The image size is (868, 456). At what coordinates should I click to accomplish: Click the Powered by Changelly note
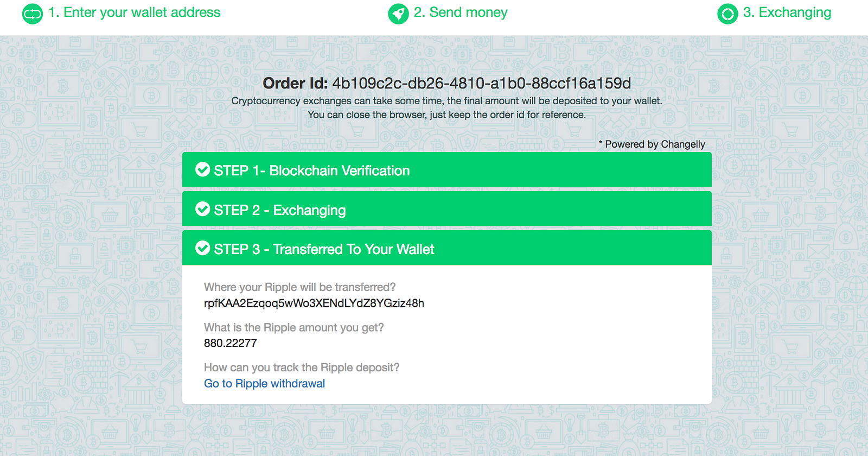coord(652,144)
